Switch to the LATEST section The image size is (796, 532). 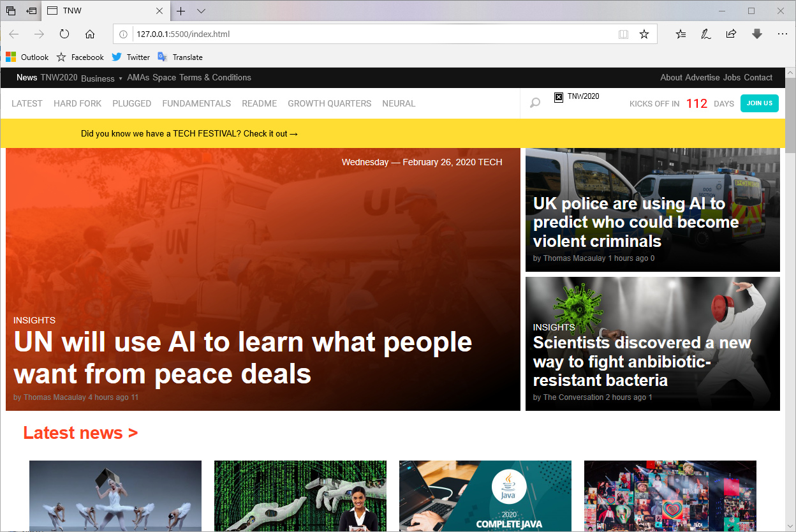point(27,103)
